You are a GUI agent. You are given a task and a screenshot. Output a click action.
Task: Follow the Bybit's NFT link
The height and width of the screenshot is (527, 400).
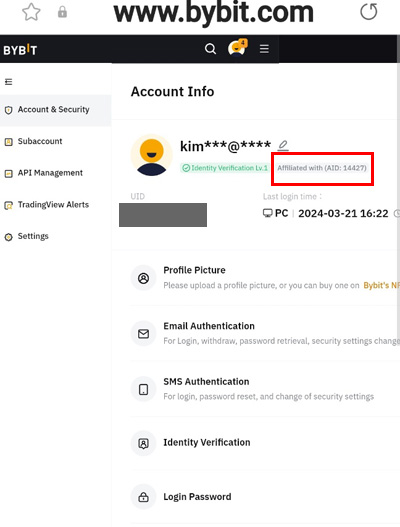(x=382, y=285)
